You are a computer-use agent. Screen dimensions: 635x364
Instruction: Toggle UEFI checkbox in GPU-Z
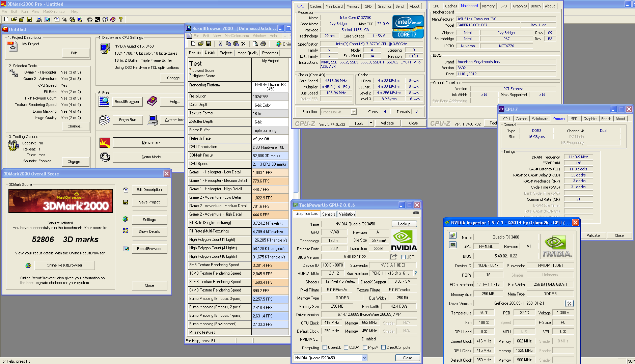403,257
